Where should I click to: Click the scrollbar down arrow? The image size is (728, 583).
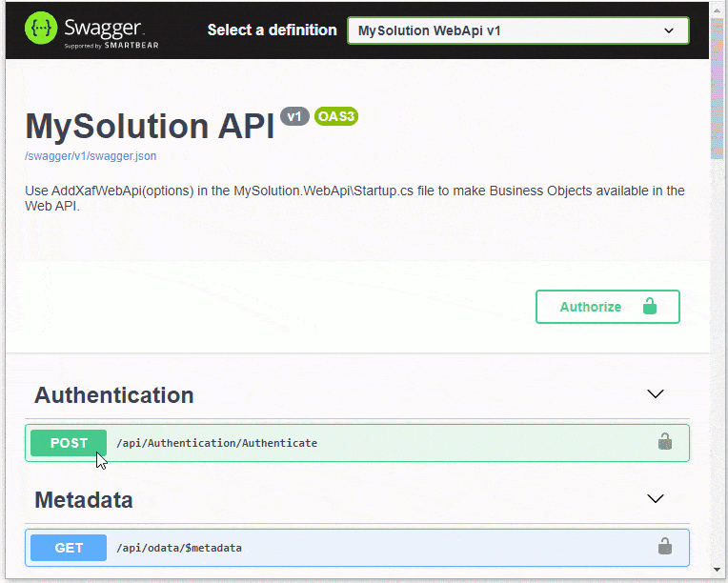(718, 570)
